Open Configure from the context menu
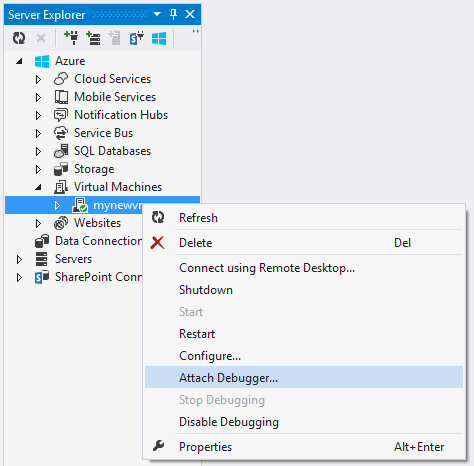This screenshot has width=474, height=466. pos(304,356)
